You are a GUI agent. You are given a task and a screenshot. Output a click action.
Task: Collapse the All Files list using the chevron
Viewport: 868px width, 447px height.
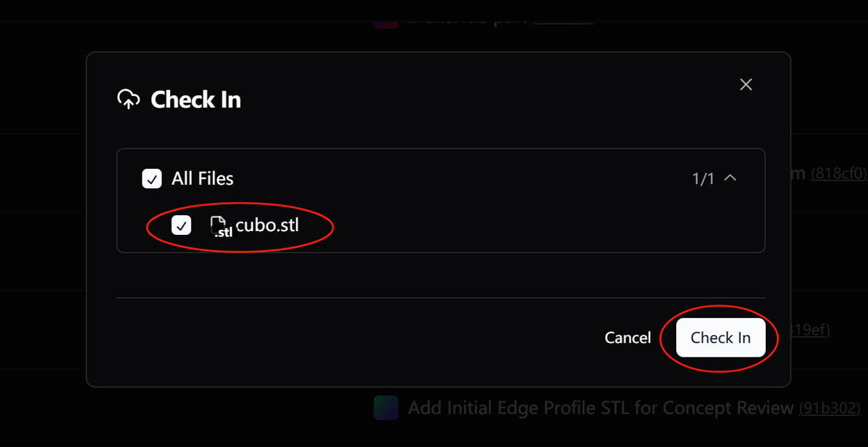click(x=731, y=178)
